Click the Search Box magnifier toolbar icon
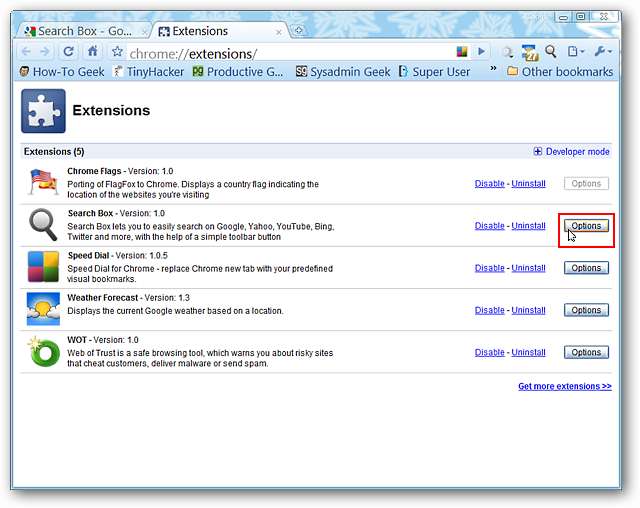This screenshot has height=508, width=640. pos(551,51)
